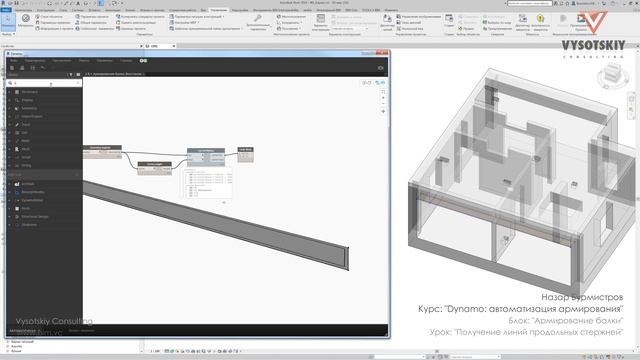Expand the BimorphNodes package

[x=33, y=192]
